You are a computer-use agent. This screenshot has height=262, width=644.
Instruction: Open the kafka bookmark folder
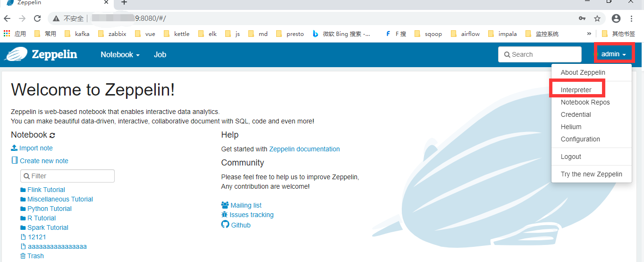coord(76,34)
